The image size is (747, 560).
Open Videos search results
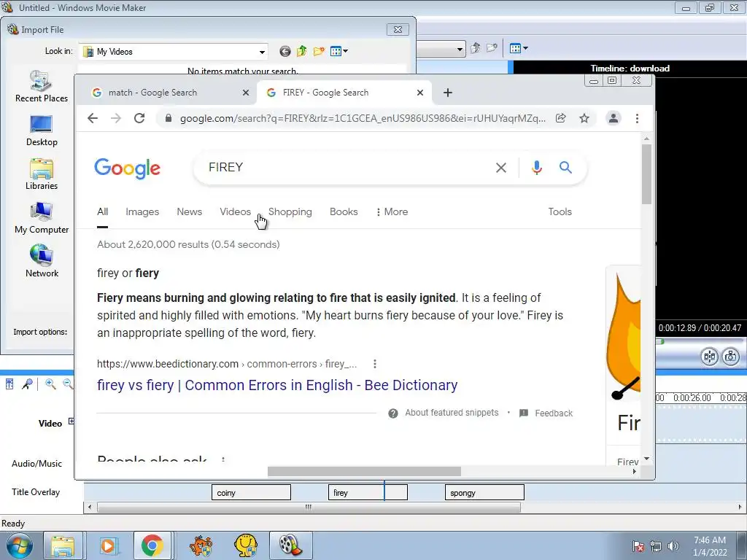235,211
